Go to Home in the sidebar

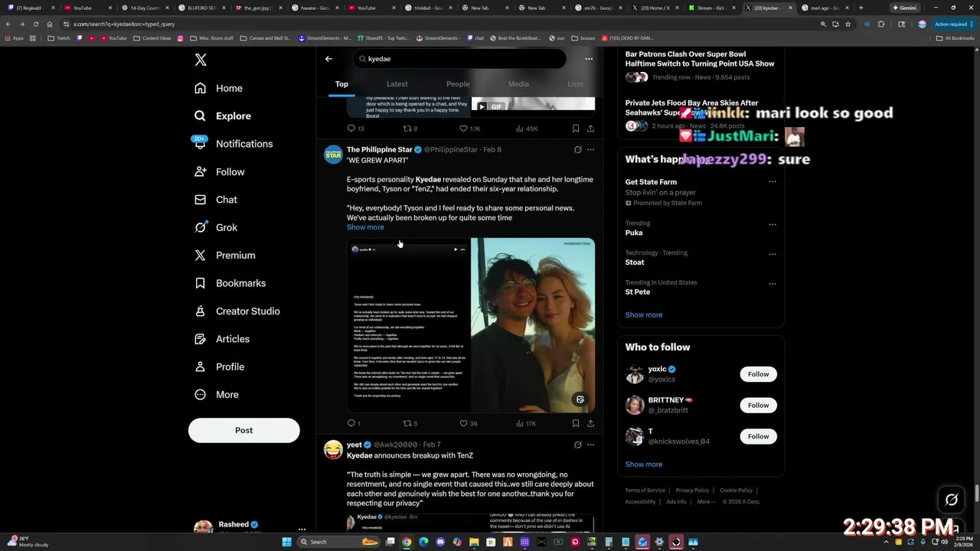(218, 88)
